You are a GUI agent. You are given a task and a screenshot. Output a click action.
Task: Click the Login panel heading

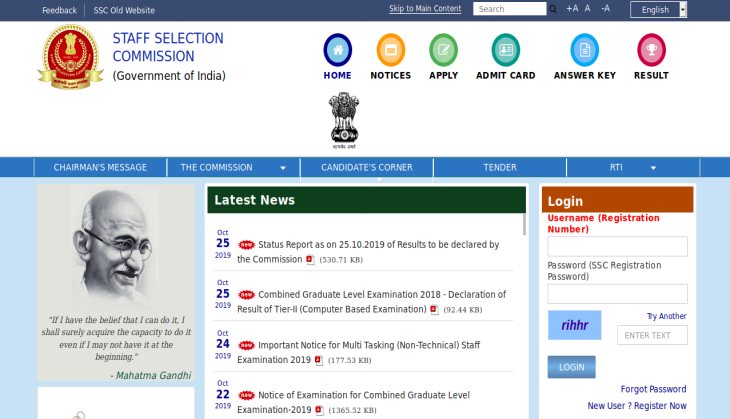coord(565,201)
